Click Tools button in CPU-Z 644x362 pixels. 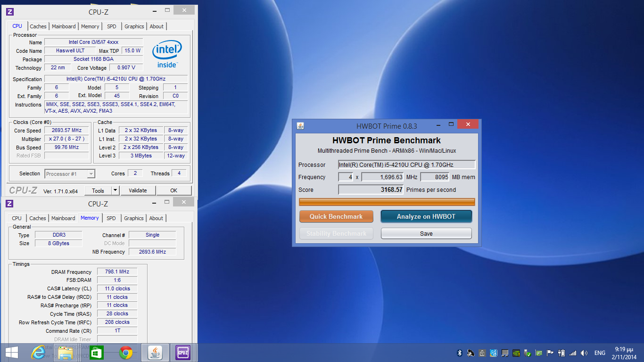(x=98, y=190)
